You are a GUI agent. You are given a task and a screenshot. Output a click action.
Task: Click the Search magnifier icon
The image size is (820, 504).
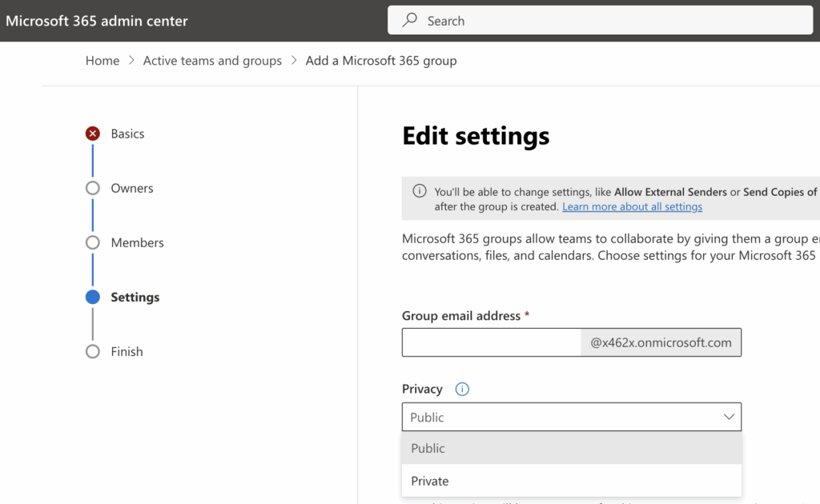(408, 20)
